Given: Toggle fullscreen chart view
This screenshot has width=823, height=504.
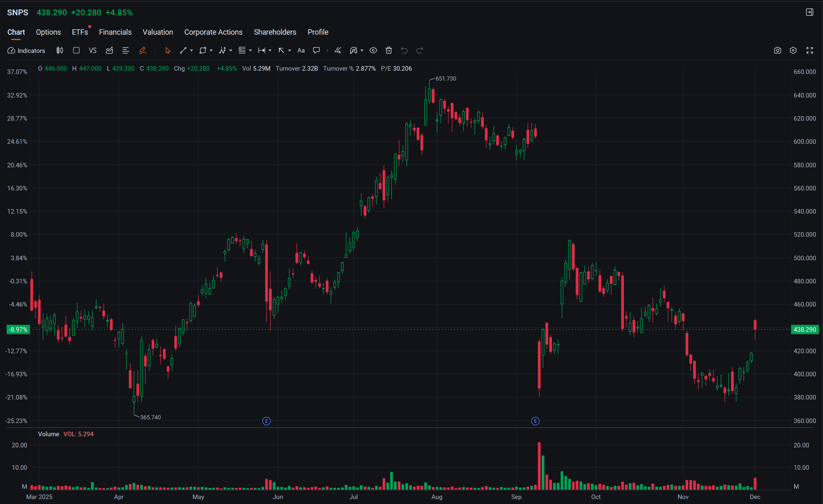Looking at the screenshot, I should 810,50.
